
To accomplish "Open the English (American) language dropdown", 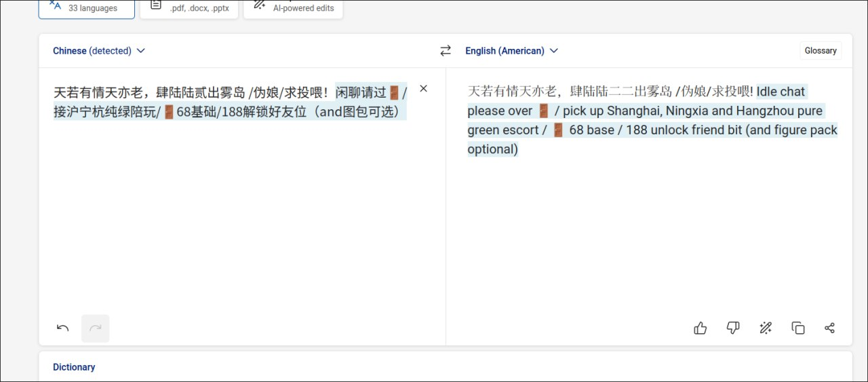I will pos(511,51).
